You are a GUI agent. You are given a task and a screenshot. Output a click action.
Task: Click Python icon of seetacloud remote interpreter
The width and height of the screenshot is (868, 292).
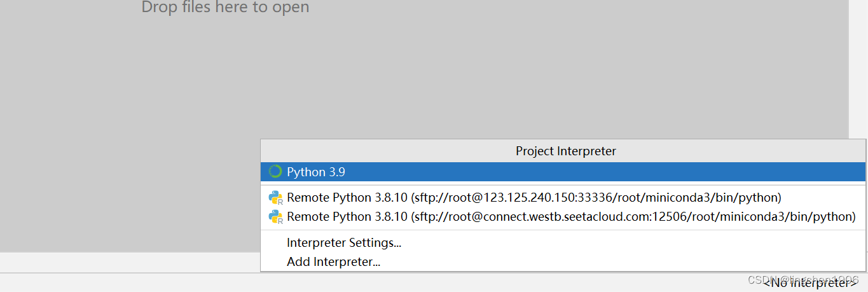pyautogui.click(x=275, y=217)
